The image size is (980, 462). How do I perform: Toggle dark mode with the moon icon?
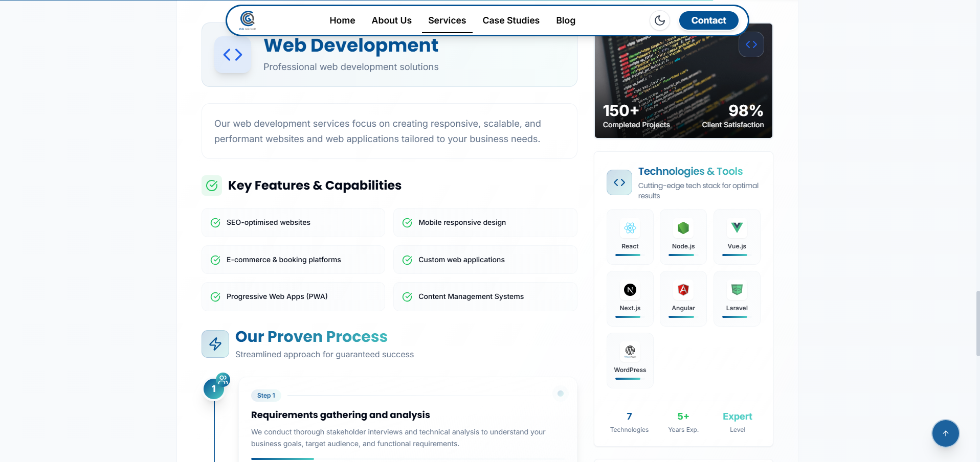pos(659,20)
